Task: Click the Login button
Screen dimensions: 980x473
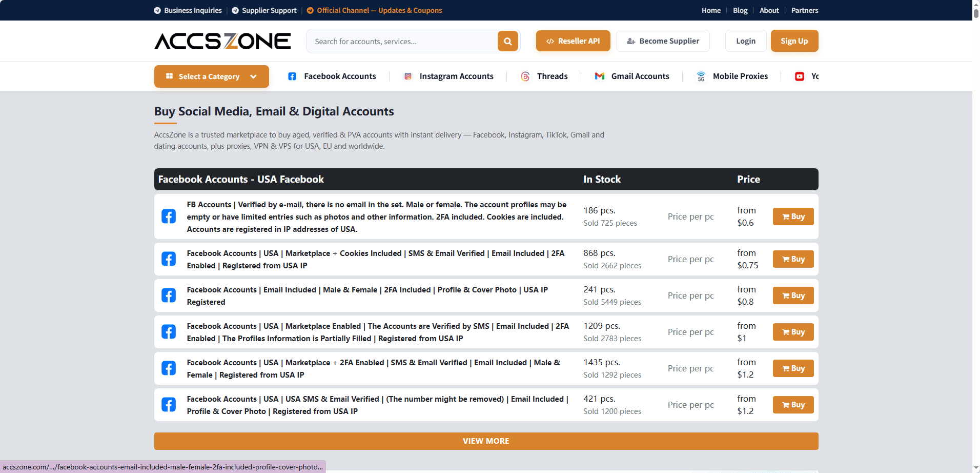Action: (746, 41)
